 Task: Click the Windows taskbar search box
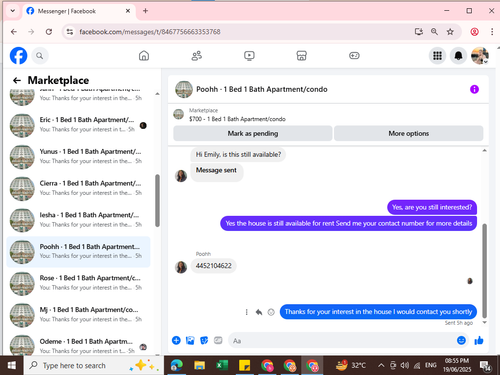pos(94,366)
